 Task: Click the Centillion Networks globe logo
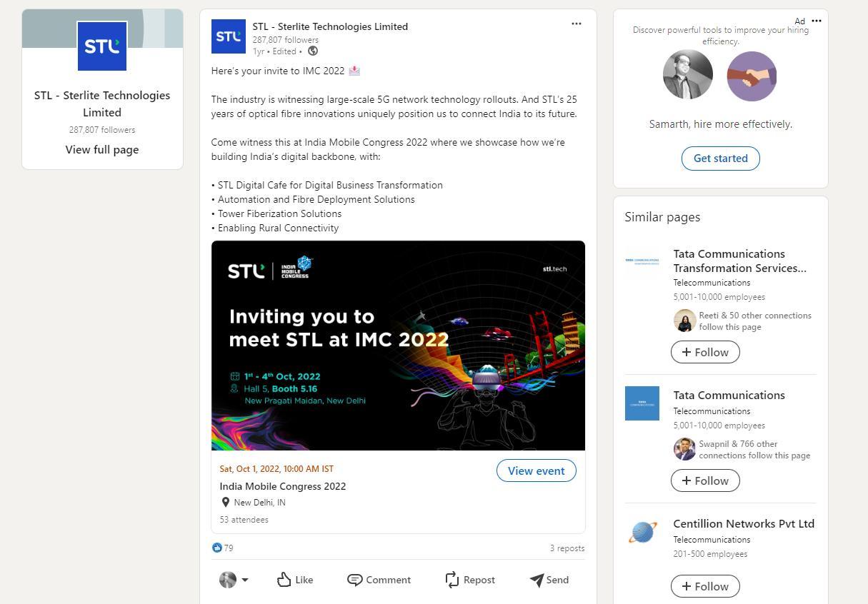pos(642,532)
